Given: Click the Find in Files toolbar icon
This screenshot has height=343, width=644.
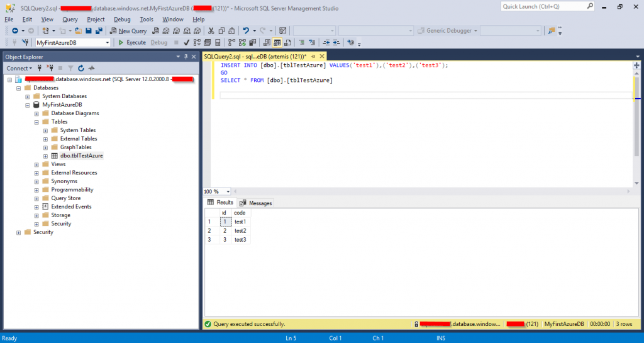Looking at the screenshot, I should 551,31.
